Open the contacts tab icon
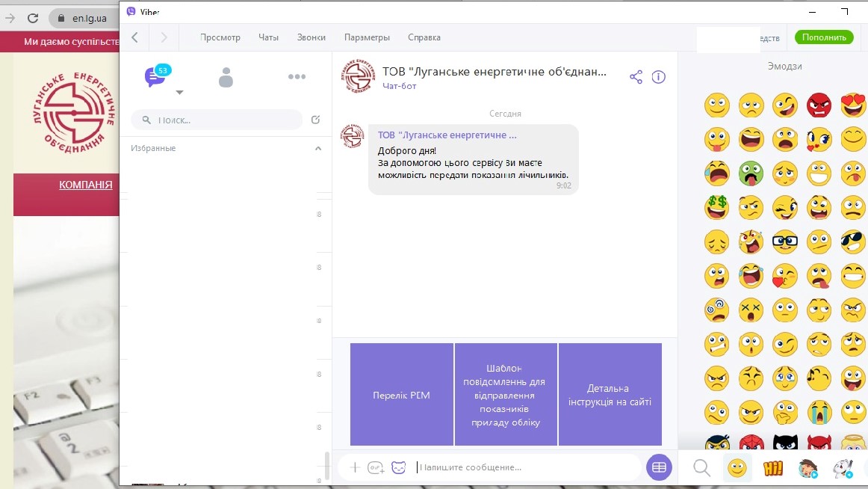 226,77
